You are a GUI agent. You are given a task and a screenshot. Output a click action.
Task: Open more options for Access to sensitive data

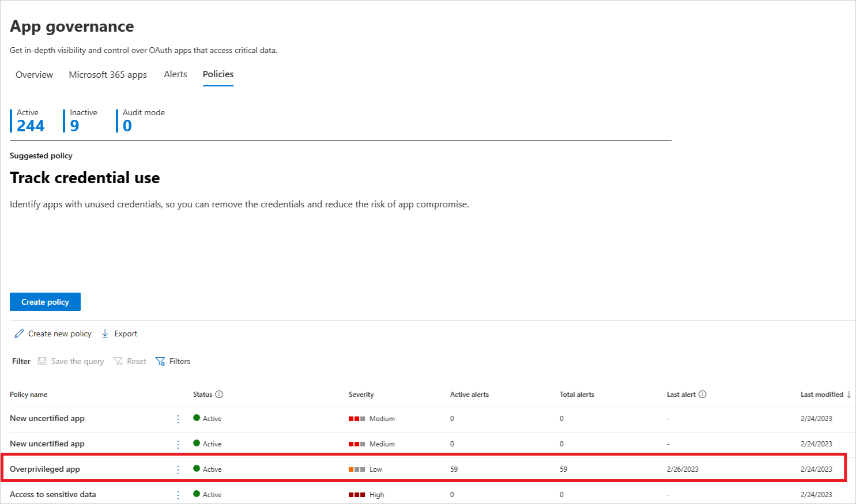click(178, 495)
